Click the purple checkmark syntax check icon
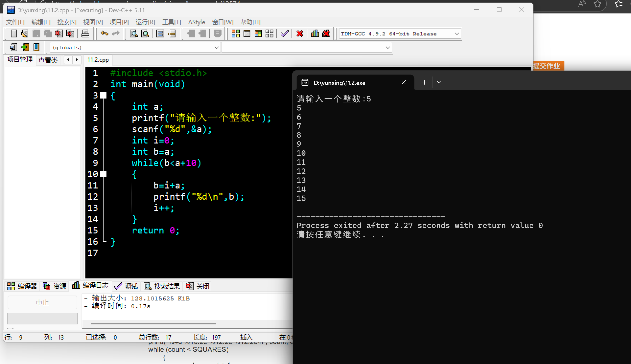 pyautogui.click(x=284, y=33)
